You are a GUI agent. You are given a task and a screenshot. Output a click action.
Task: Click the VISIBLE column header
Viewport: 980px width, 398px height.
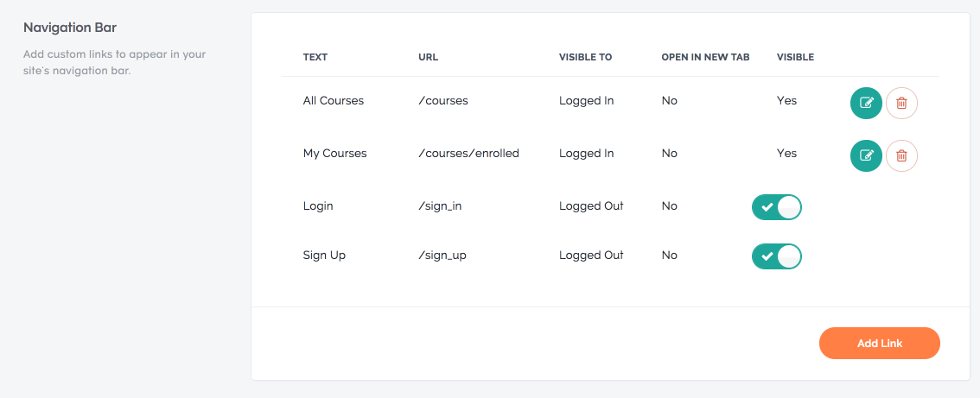pos(795,57)
